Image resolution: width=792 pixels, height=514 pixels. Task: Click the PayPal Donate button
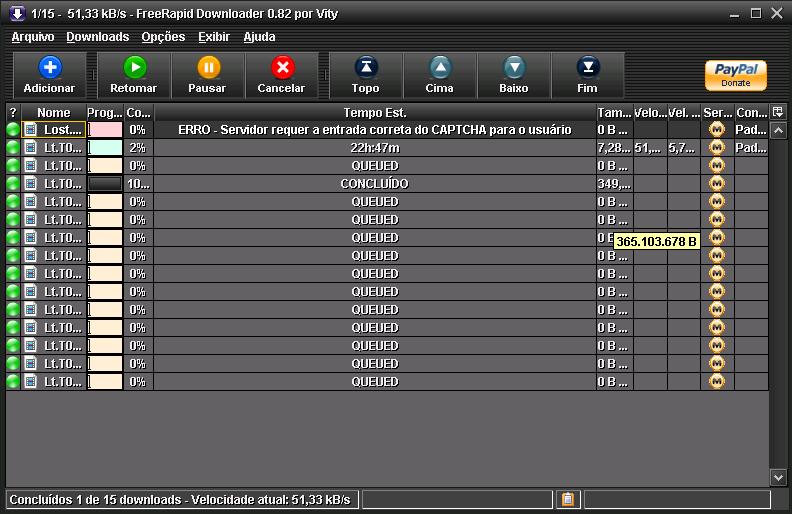point(735,75)
